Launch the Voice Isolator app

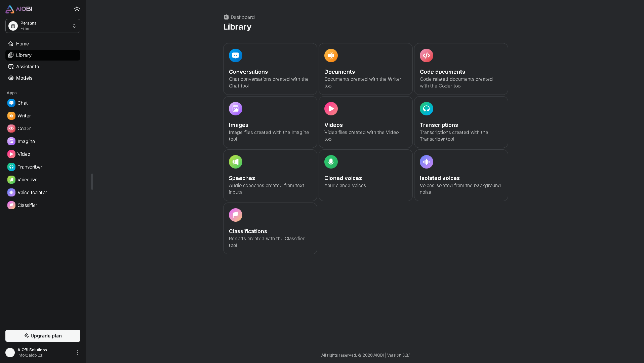point(32,192)
